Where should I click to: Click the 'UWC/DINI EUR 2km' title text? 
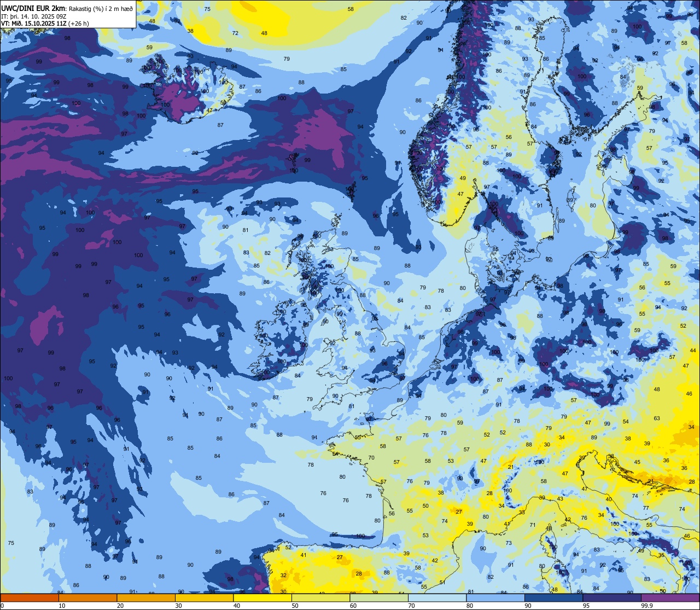(33, 8)
